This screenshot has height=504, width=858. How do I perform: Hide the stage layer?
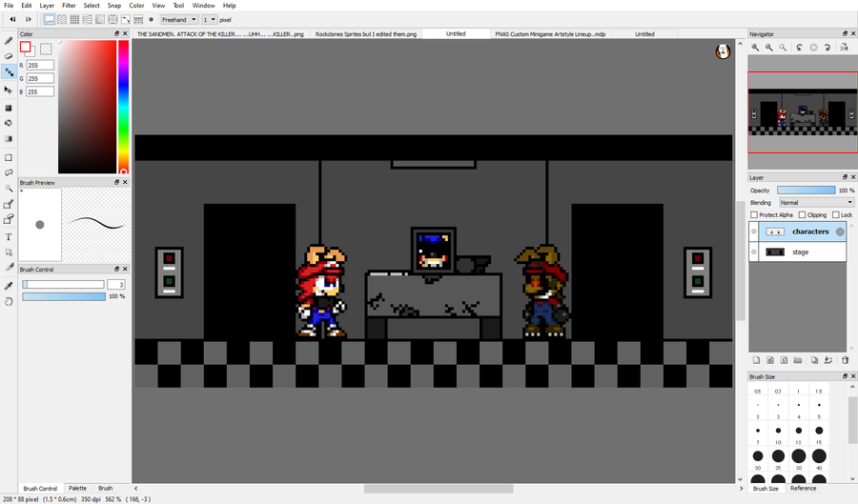[x=754, y=252]
